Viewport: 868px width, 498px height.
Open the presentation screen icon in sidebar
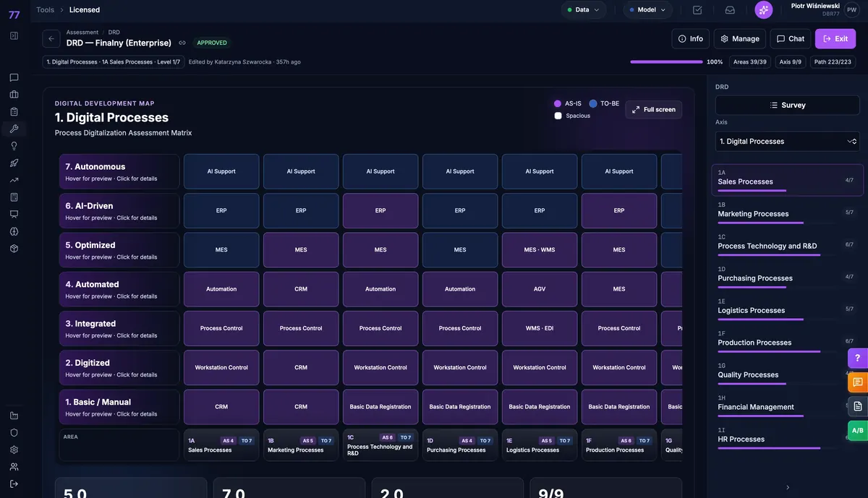[14, 214]
